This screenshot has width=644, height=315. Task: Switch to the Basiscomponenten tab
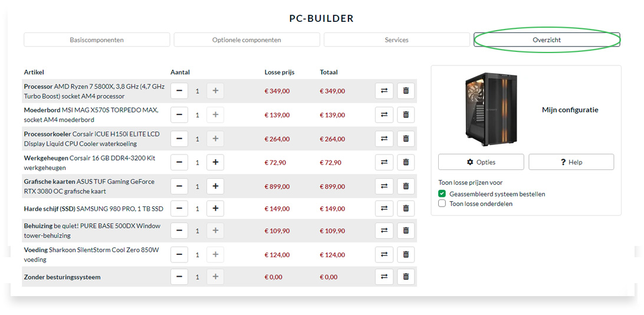[x=97, y=40]
